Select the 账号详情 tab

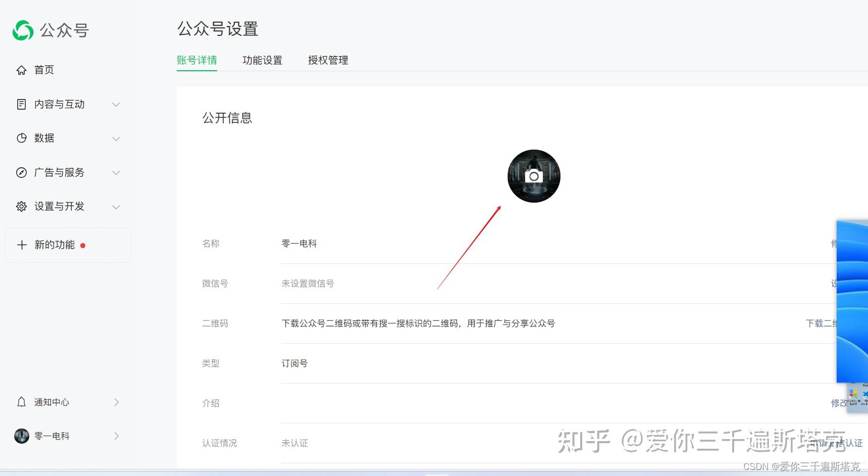tap(197, 60)
